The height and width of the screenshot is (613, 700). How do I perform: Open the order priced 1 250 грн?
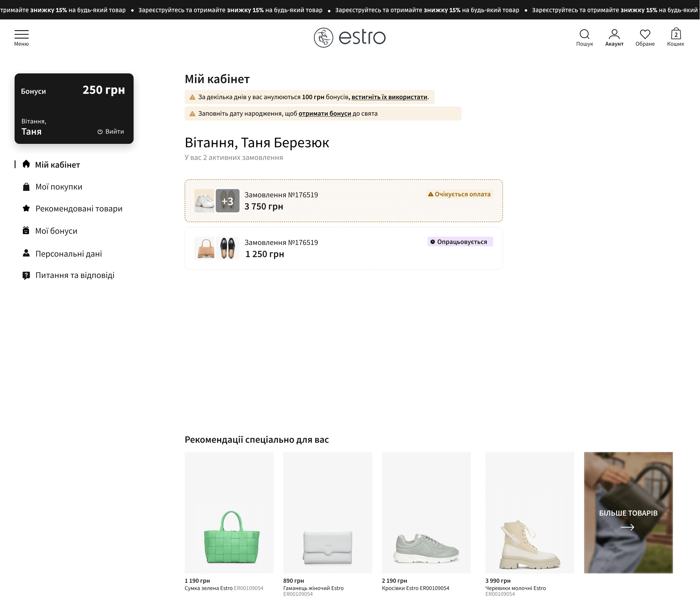(344, 249)
